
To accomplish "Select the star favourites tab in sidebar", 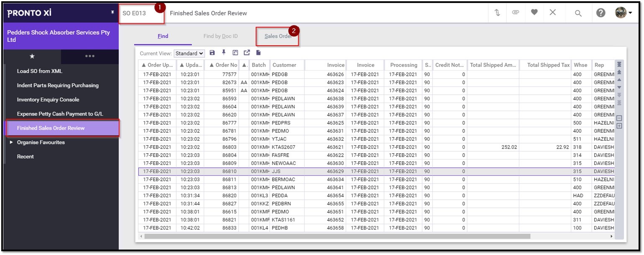I will 32,56.
